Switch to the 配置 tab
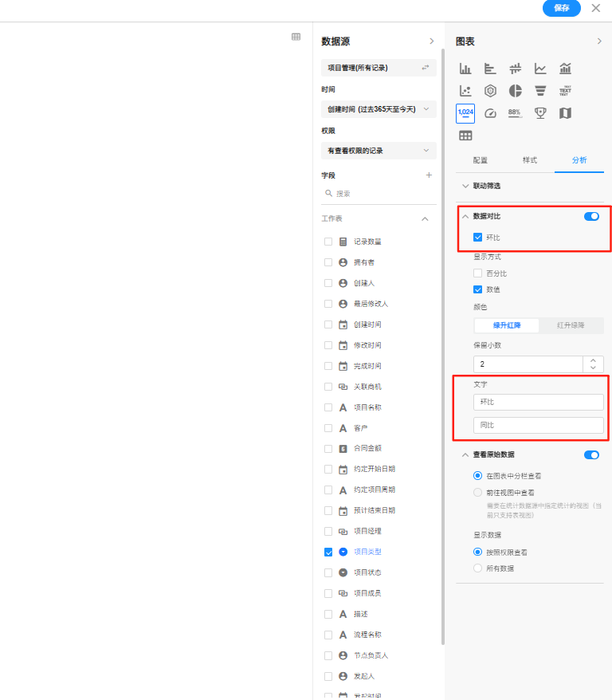This screenshot has width=612, height=700. click(x=480, y=160)
